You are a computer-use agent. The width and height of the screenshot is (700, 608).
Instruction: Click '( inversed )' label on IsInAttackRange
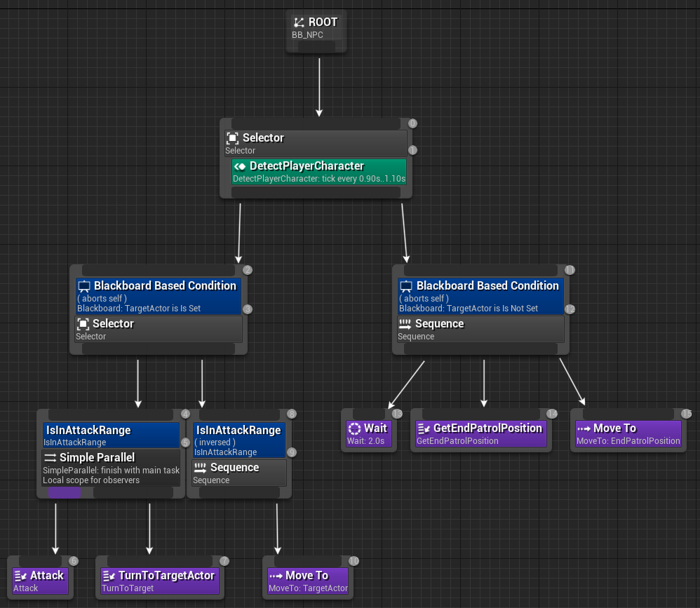coord(215,443)
